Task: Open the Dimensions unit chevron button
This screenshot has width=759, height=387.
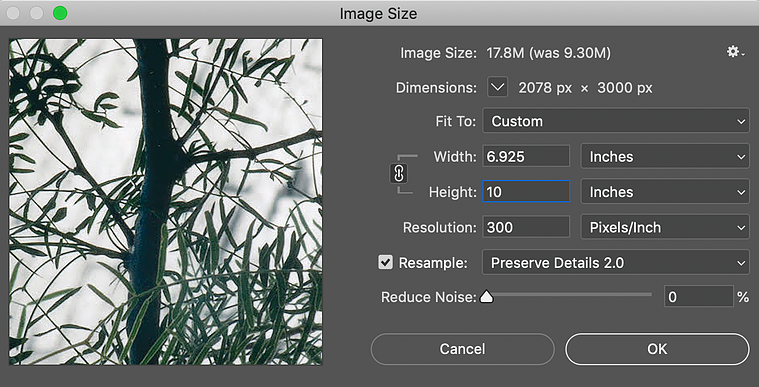Action: point(498,88)
